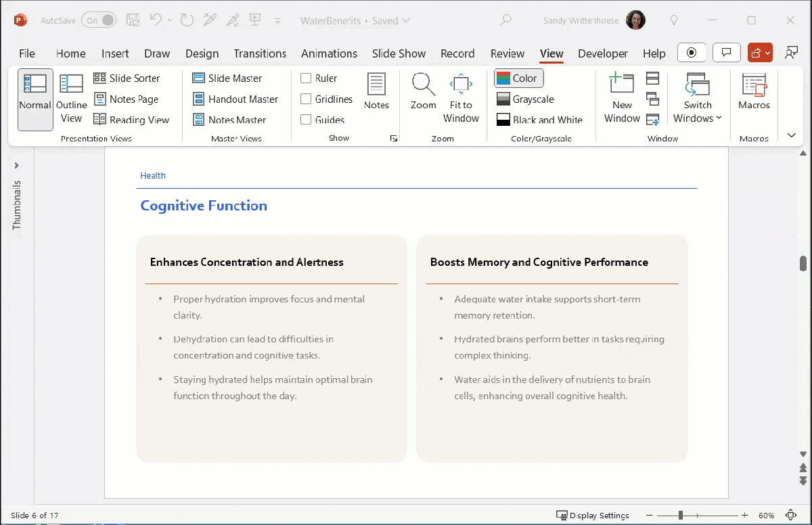This screenshot has height=525, width=812.
Task: Enable the Ruler checkbox
Action: (306, 78)
